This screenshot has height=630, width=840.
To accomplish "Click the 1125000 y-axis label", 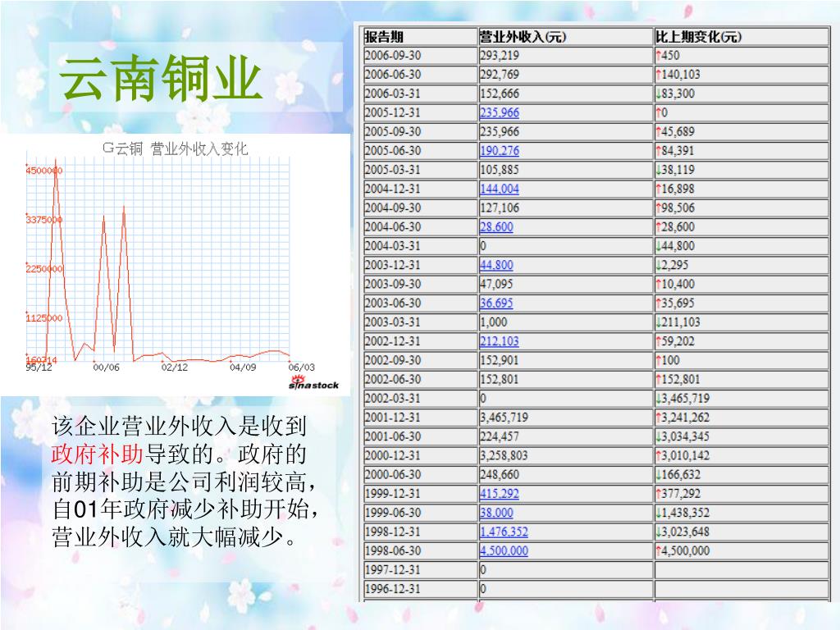I will coord(44,317).
